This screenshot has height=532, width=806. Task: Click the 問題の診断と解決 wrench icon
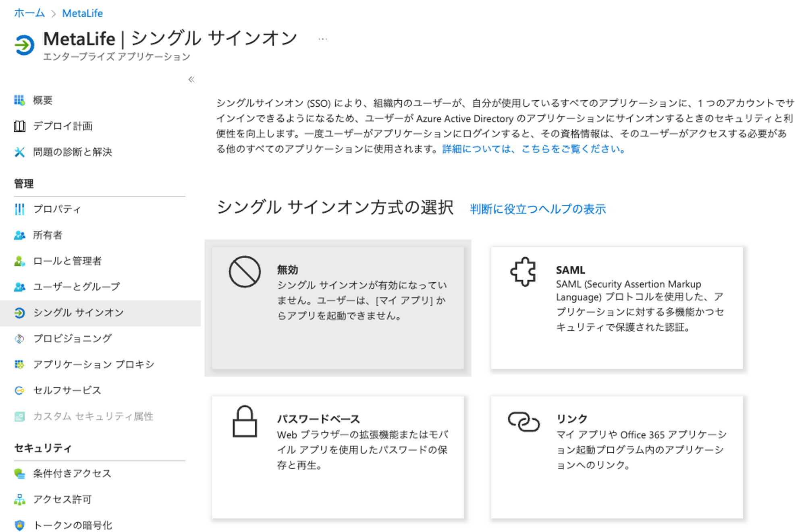19,152
